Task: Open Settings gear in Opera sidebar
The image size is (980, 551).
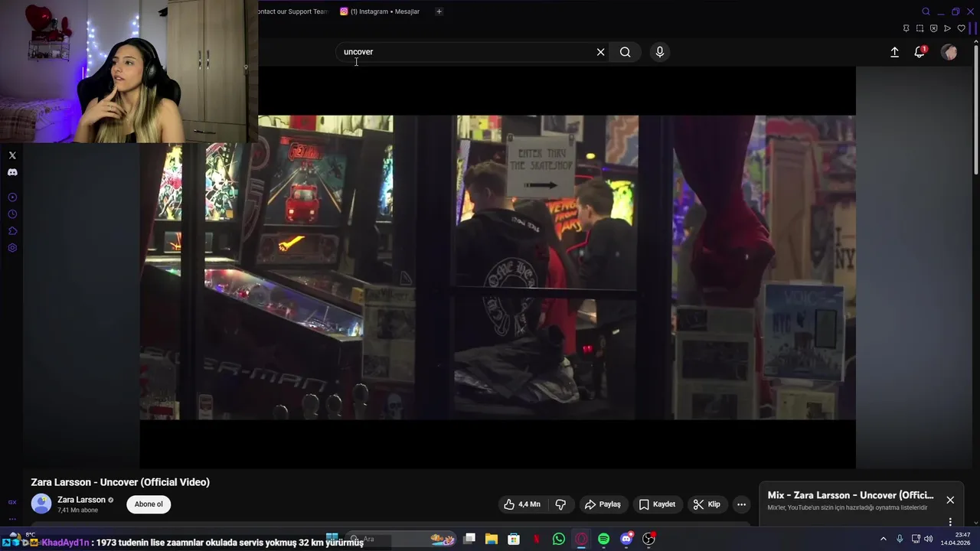Action: click(x=12, y=248)
